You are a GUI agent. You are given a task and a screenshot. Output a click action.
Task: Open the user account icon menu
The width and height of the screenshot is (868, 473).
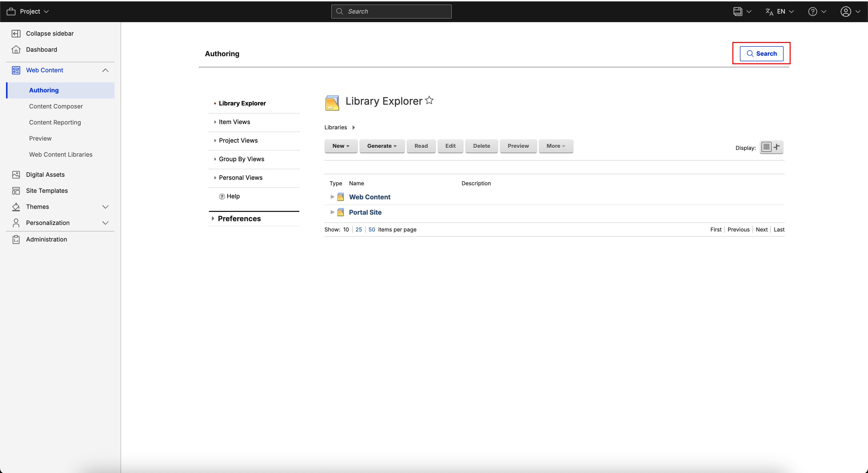[845, 12]
